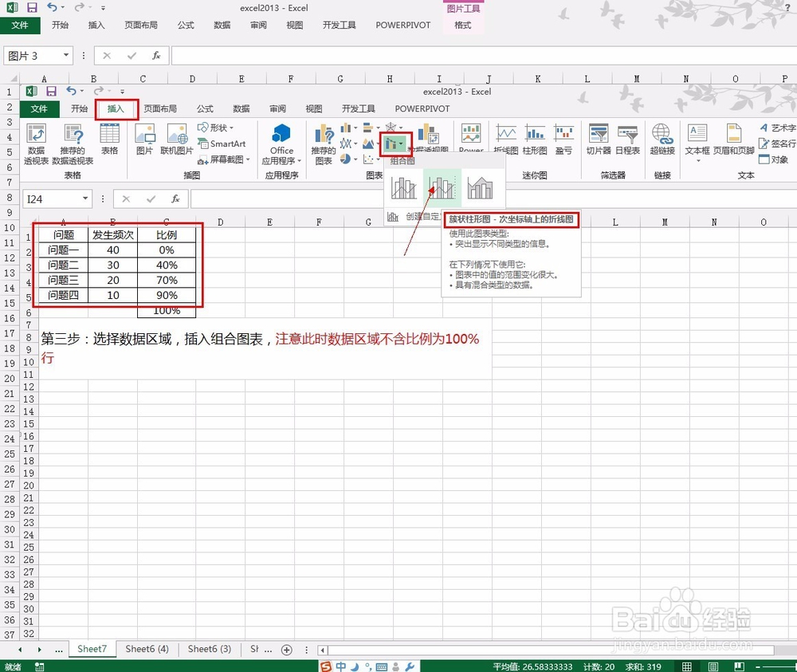Click the 平均值: 26.58333333 status bar entry
This screenshot has width=797, height=672.
tap(532, 666)
